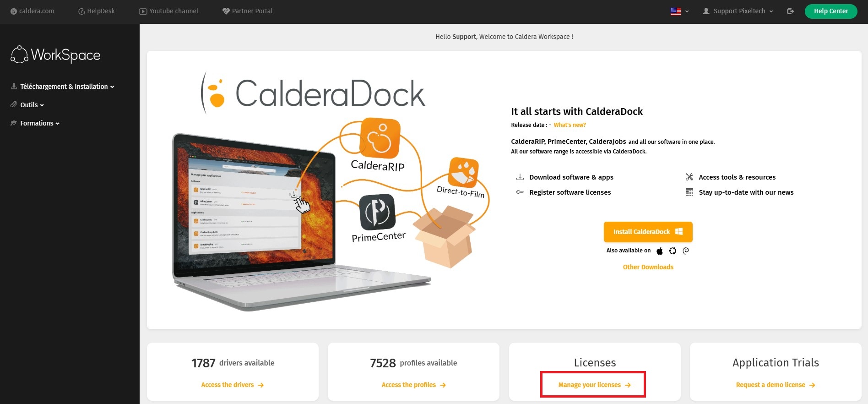The height and width of the screenshot is (404, 868).
Task: Open Partner Portal in top bar
Action: coord(247,11)
